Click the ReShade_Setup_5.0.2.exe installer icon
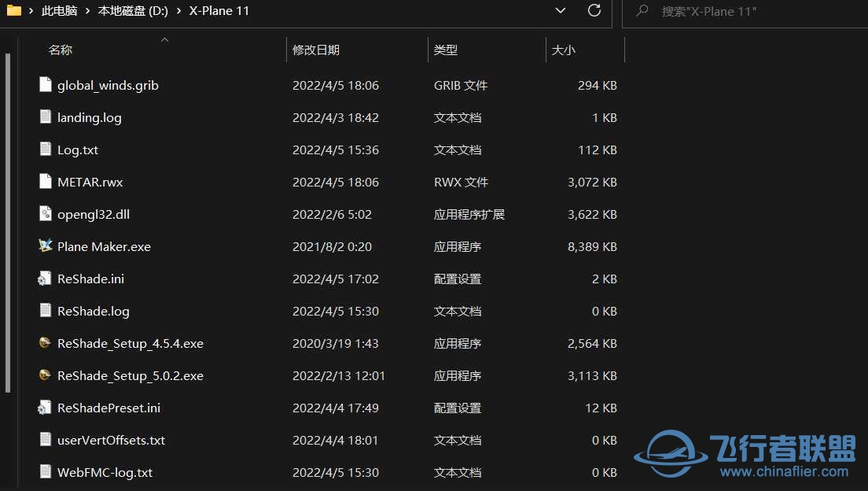 coord(45,375)
